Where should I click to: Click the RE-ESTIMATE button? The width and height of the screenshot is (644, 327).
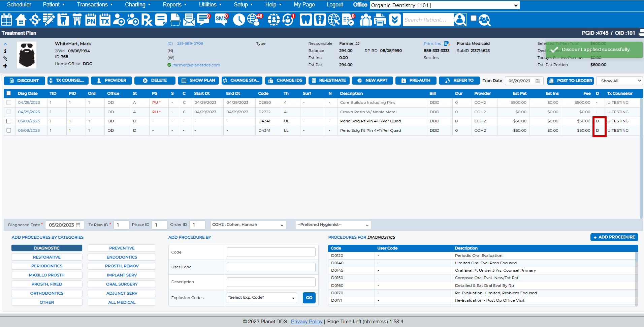click(329, 81)
